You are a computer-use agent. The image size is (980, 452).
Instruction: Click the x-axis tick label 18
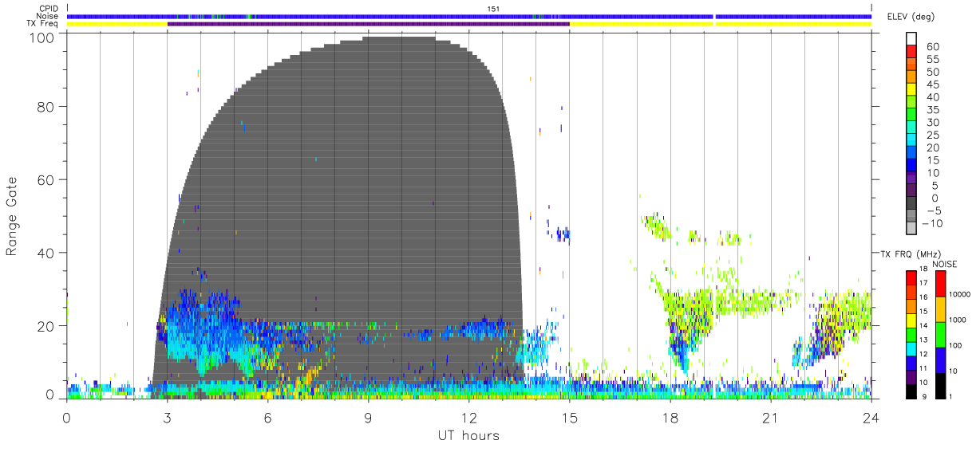tap(670, 418)
